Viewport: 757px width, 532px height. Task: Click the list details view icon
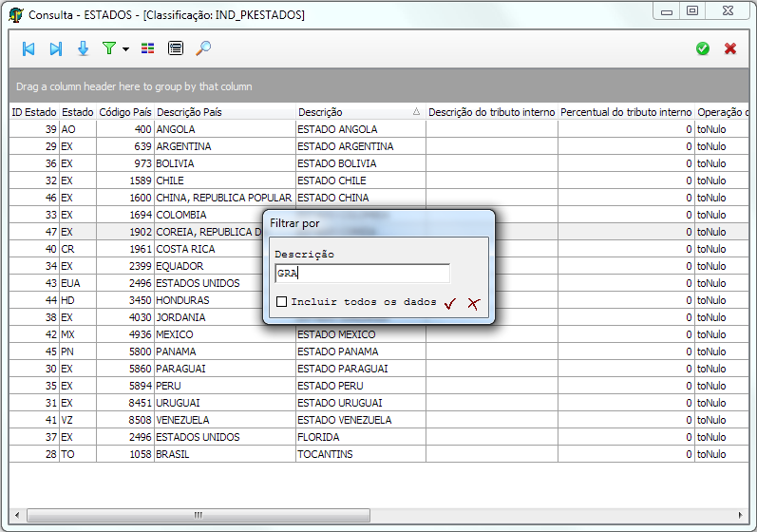point(176,48)
